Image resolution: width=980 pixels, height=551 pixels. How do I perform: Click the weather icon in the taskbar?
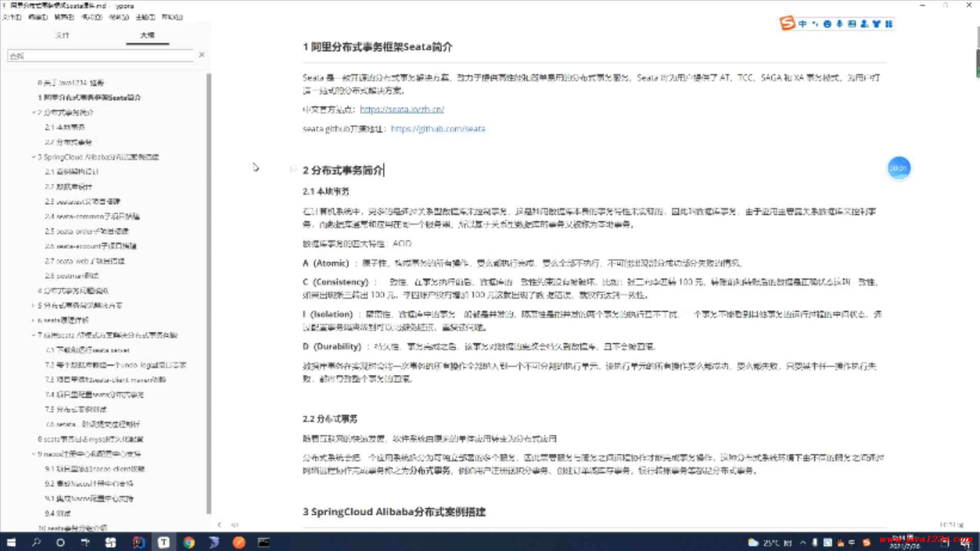point(753,542)
